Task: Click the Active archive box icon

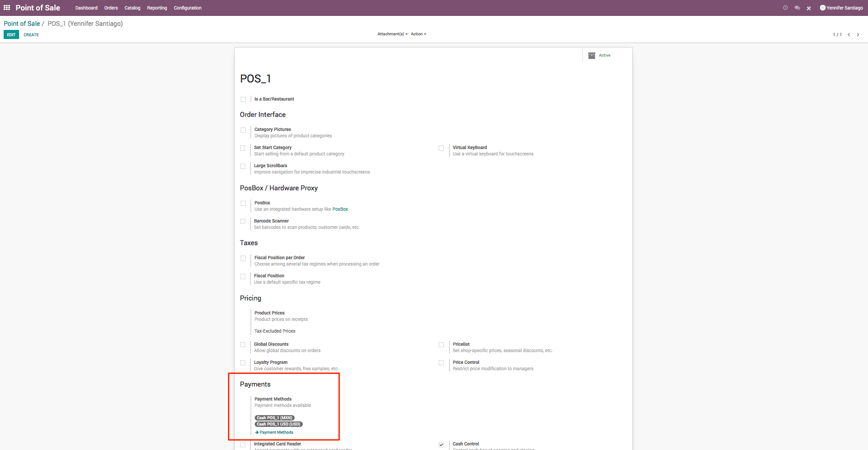Action: tap(592, 55)
